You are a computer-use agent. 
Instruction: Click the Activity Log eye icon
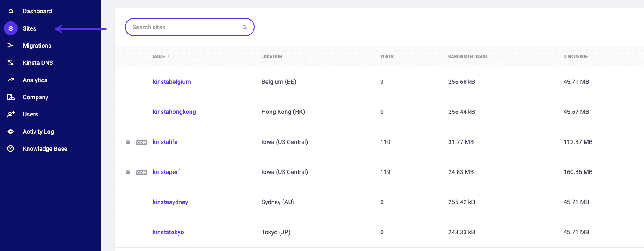(11, 131)
